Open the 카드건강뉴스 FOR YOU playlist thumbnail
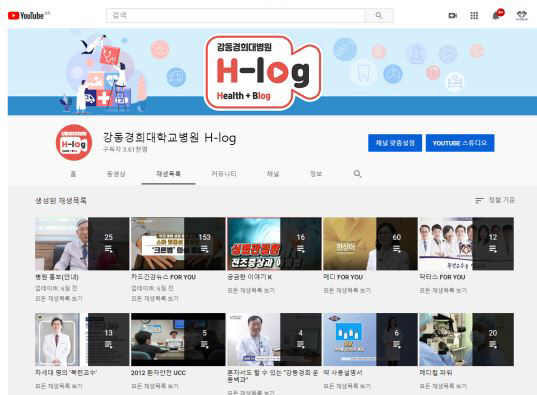Screen dimensions: 537x395 (x=178, y=244)
